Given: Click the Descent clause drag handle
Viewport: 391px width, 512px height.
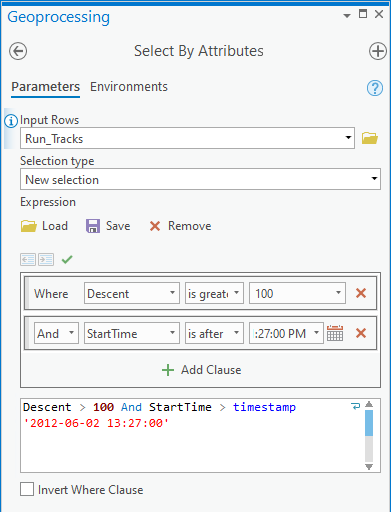Looking at the screenshot, I should [27, 293].
